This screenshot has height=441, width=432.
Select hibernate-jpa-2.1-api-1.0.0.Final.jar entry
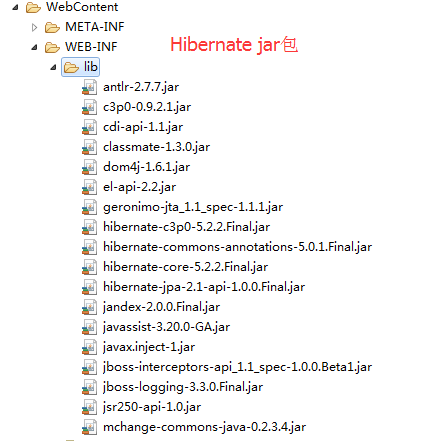pos(204,287)
